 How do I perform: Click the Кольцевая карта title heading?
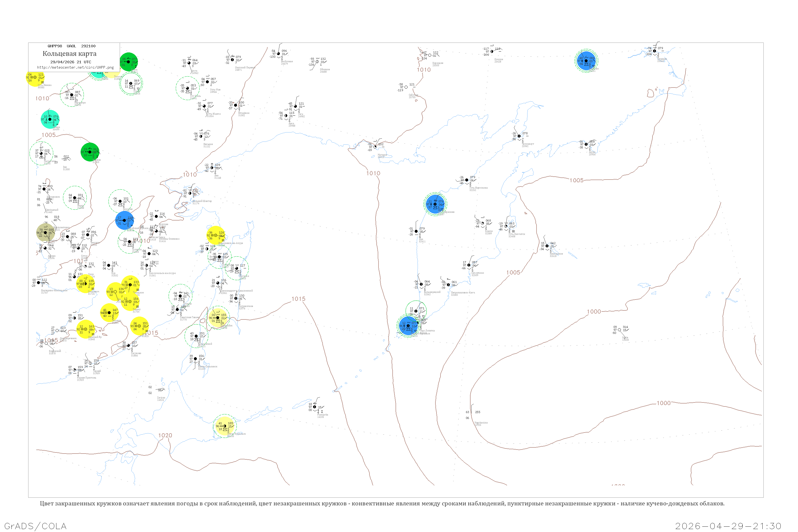click(x=69, y=54)
